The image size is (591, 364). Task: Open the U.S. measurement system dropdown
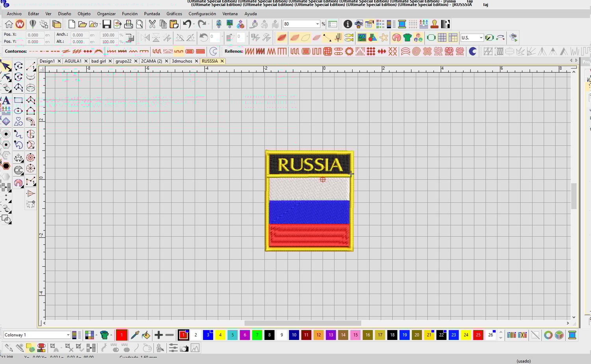[481, 38]
